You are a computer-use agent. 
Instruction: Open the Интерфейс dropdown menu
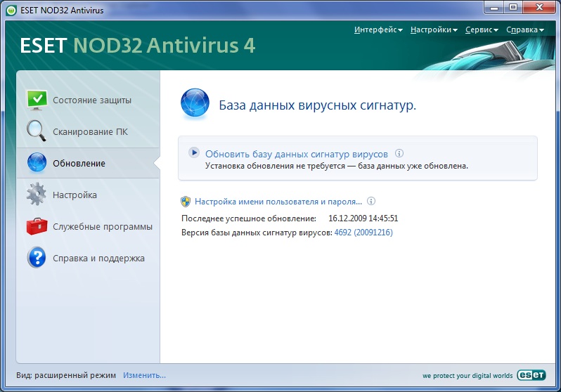pyautogui.click(x=378, y=30)
